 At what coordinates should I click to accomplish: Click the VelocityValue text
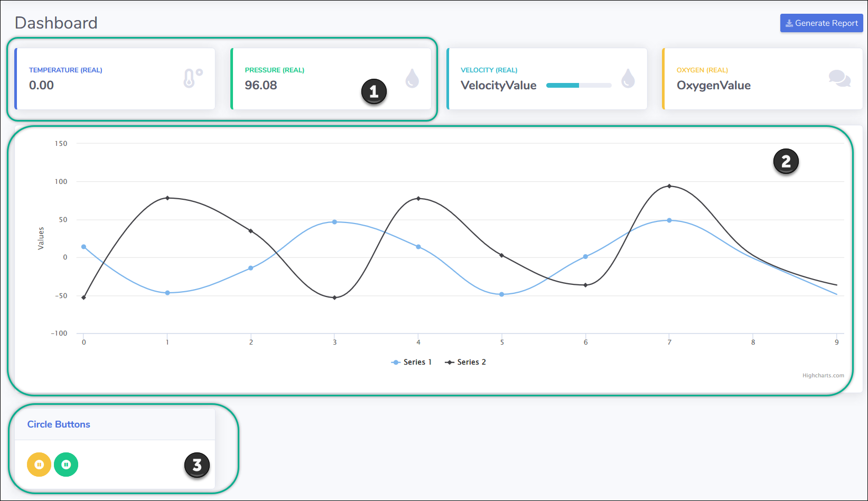point(499,85)
